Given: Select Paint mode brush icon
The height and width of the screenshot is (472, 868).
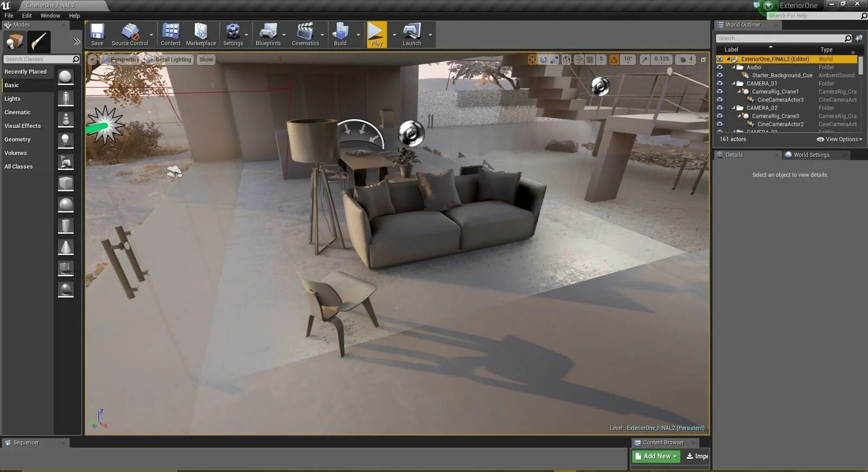Looking at the screenshot, I should pyautogui.click(x=39, y=42).
